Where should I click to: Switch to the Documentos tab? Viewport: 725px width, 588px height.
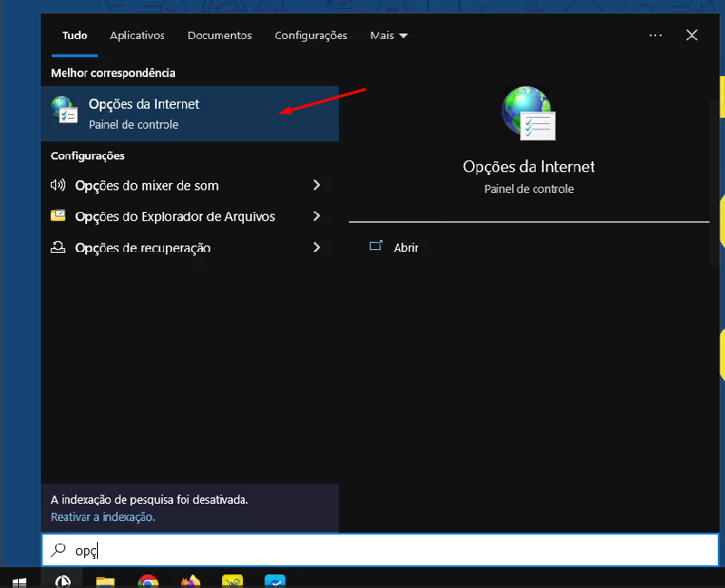219,35
